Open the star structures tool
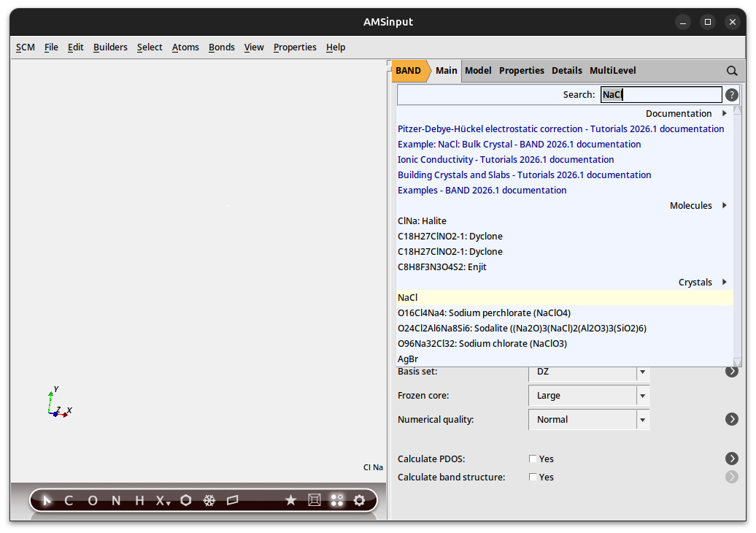The width and height of the screenshot is (756, 533). pyautogui.click(x=290, y=500)
